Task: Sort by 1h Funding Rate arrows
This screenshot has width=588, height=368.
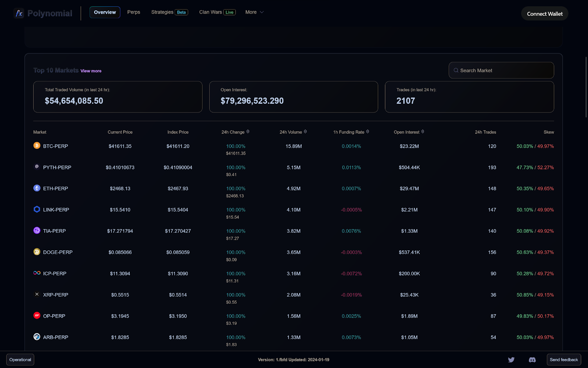Action: [x=367, y=132]
